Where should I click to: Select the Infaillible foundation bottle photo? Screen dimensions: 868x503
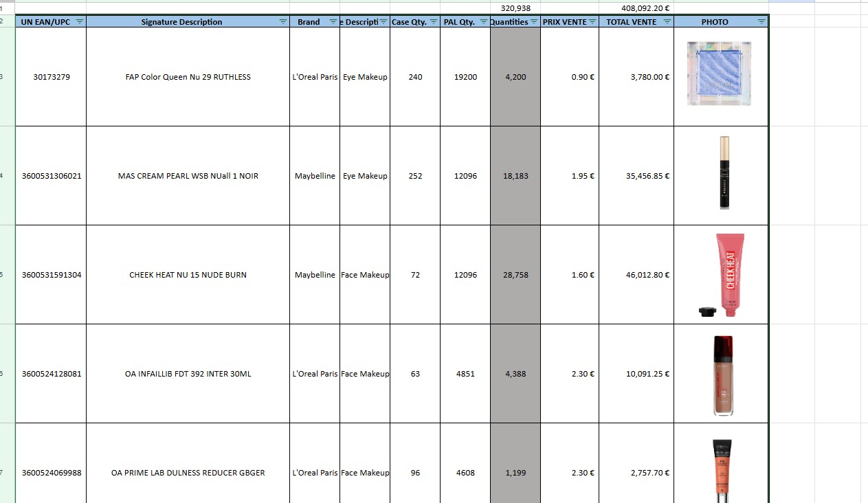(723, 375)
